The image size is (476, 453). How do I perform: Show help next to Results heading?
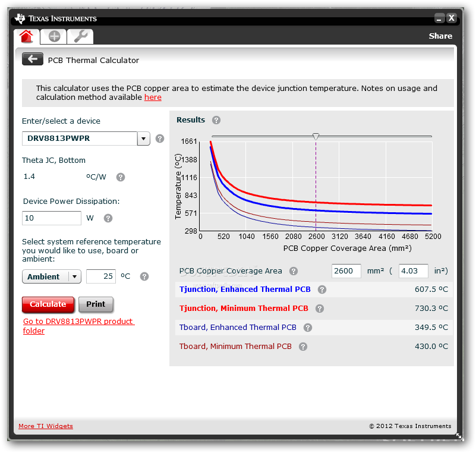coord(216,120)
